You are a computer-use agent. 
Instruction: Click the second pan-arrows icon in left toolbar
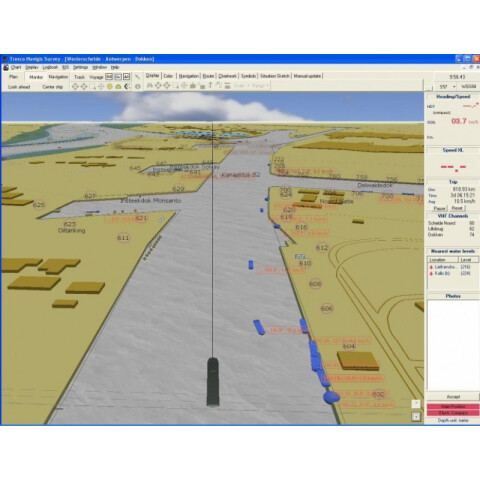point(84,87)
